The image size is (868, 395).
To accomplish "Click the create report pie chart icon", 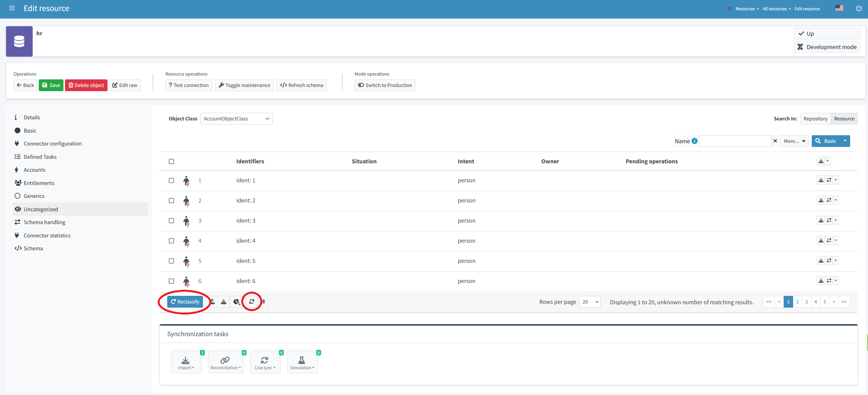I will 236,302.
